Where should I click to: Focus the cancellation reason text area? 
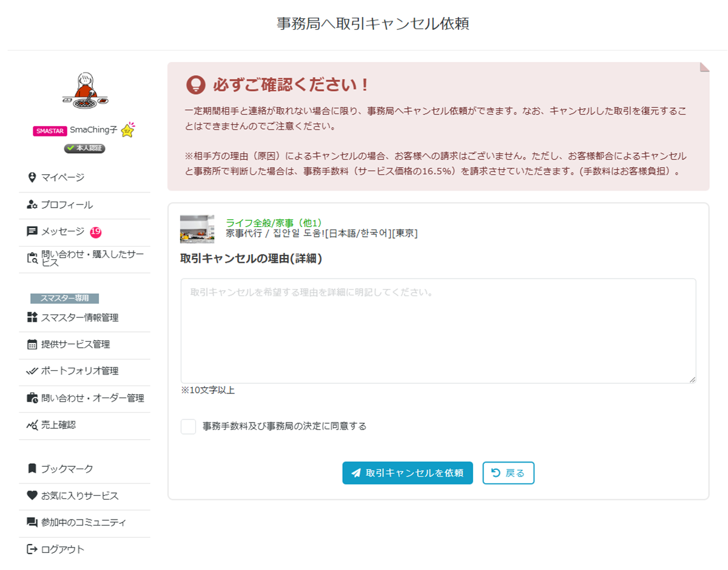pos(438,331)
